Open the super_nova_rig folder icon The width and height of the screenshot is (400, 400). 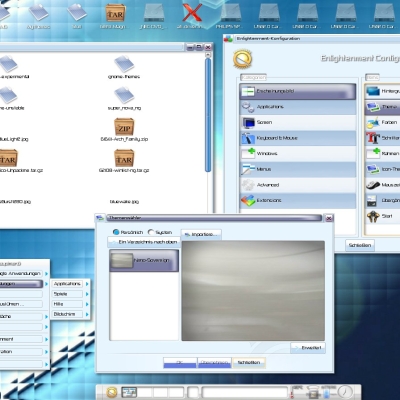click(124, 96)
